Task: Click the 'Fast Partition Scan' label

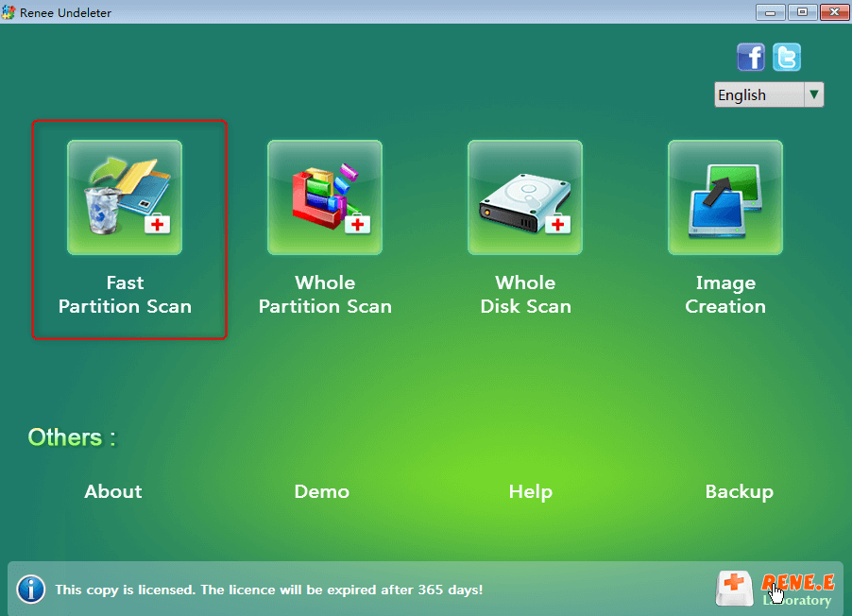Action: 125,295
